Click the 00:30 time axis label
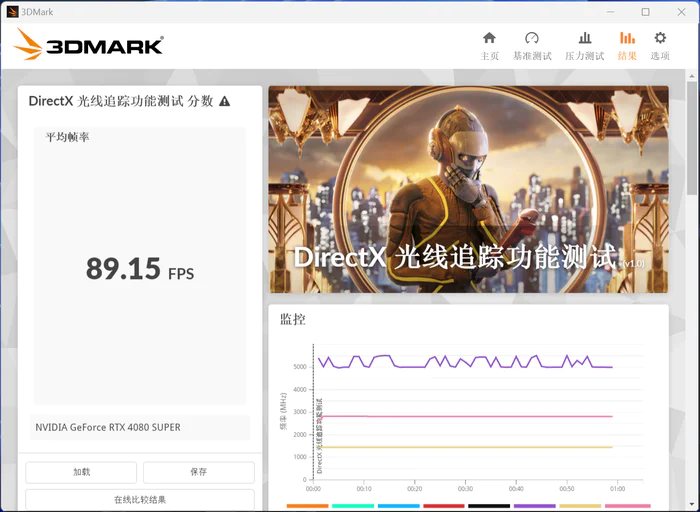This screenshot has height=512, width=700. (465, 489)
